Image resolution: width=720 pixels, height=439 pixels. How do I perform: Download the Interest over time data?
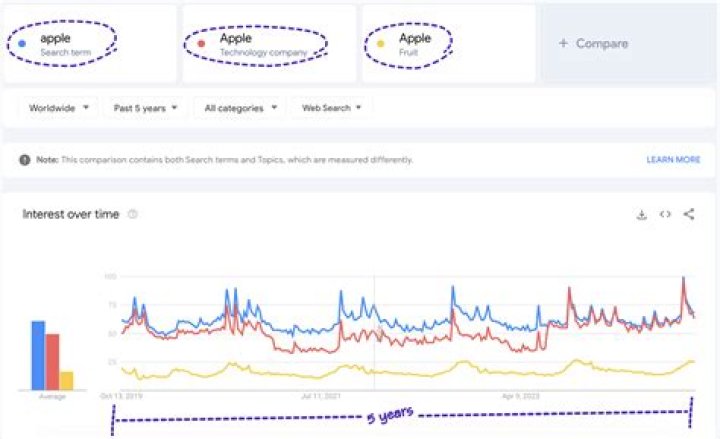[x=641, y=214]
